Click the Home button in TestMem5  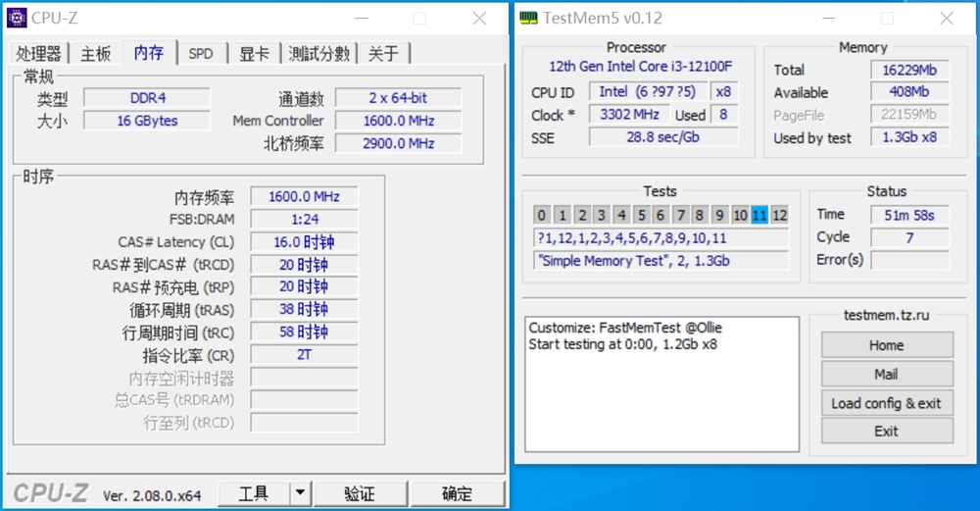pos(887,345)
